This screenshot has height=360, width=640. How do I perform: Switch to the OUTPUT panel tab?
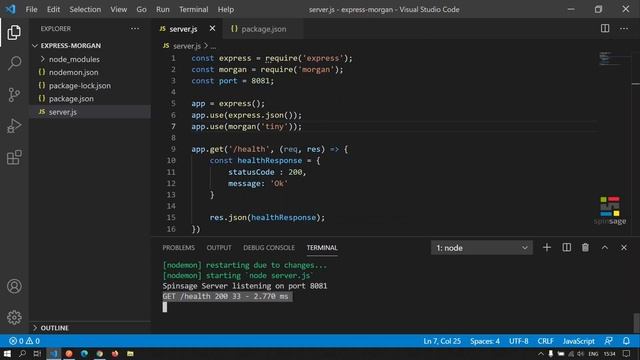pos(219,248)
